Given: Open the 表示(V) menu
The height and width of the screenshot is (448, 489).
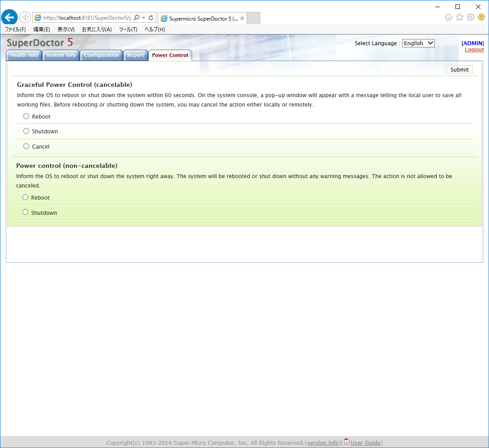Looking at the screenshot, I should pyautogui.click(x=66, y=29).
